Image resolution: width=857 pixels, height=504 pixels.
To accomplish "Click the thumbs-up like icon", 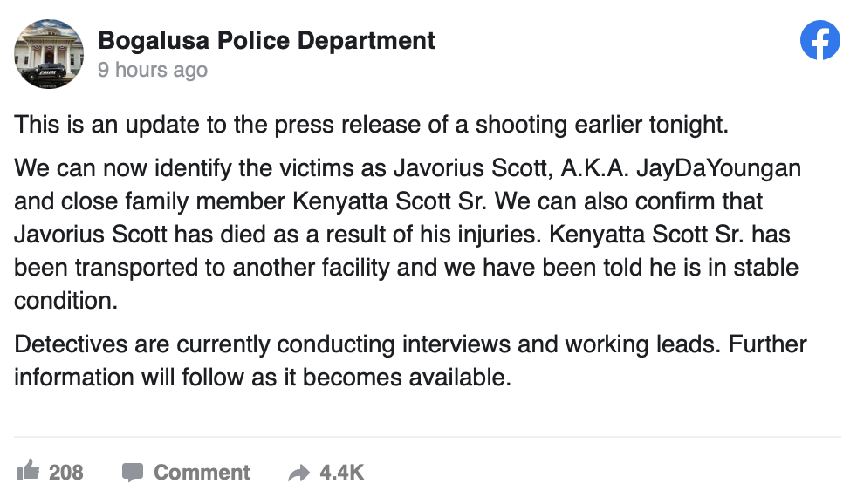I will (29, 470).
